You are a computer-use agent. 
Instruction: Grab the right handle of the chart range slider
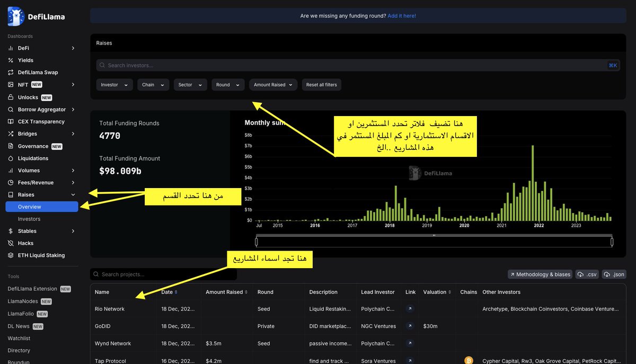pos(612,242)
